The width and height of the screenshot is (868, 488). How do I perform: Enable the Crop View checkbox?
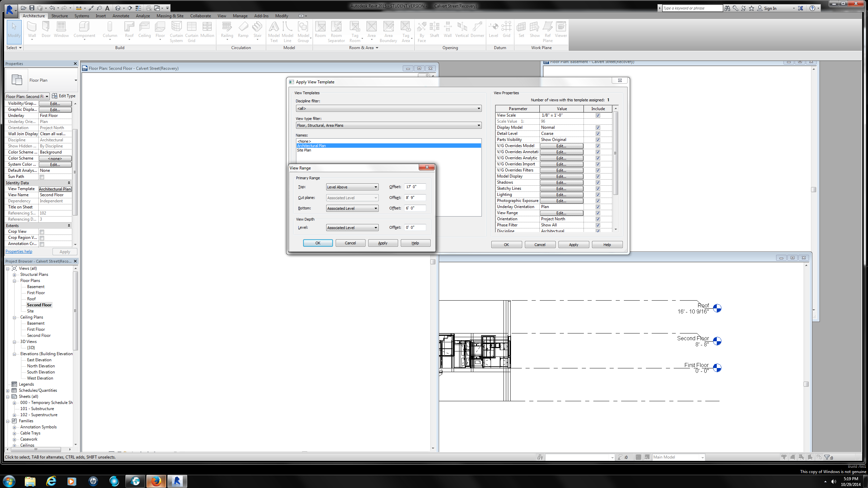click(42, 231)
